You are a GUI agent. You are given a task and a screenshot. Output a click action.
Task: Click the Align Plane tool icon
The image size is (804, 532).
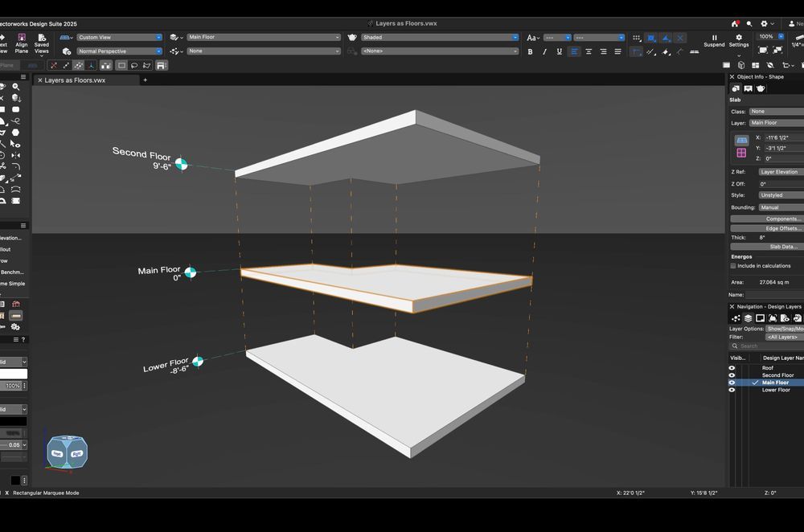pos(22,39)
